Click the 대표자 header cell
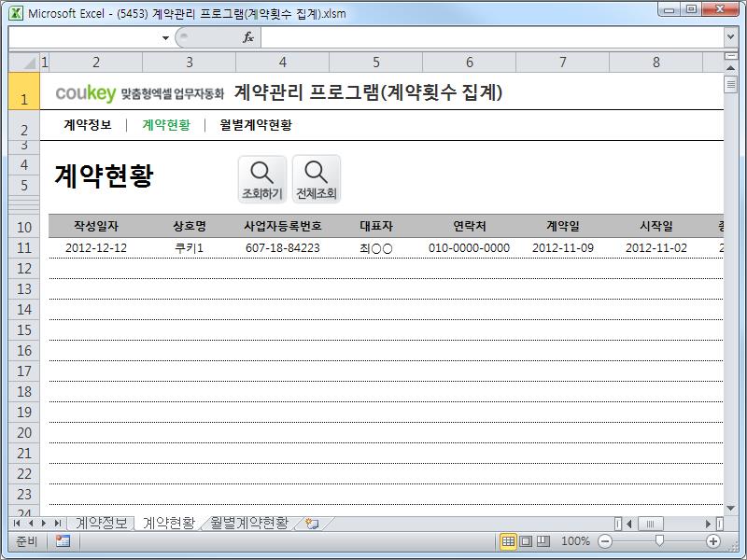The height and width of the screenshot is (560, 747). (x=376, y=226)
